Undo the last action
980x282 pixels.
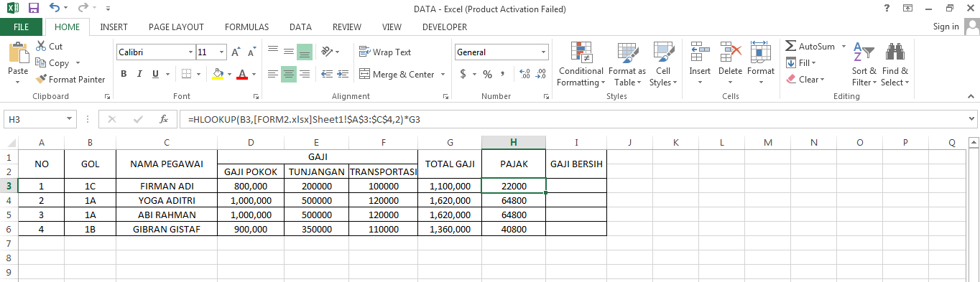pos(55,9)
